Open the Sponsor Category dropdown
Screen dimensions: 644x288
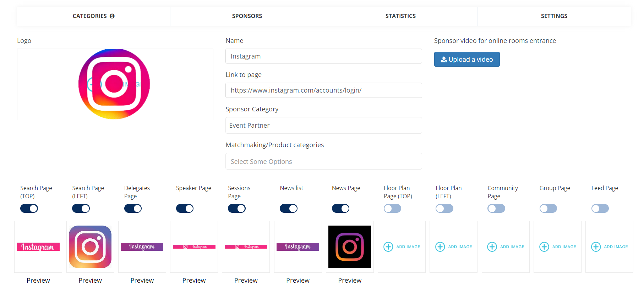[324, 126]
